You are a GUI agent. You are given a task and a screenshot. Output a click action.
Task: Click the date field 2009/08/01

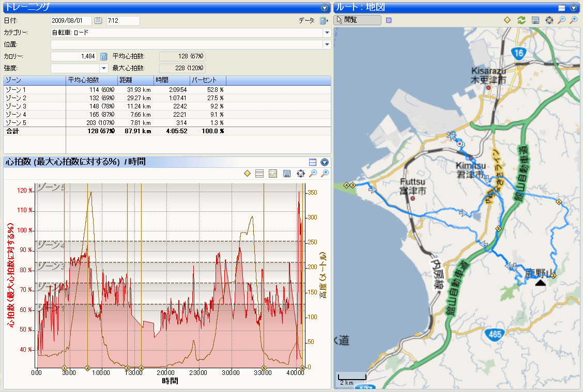[x=71, y=21]
